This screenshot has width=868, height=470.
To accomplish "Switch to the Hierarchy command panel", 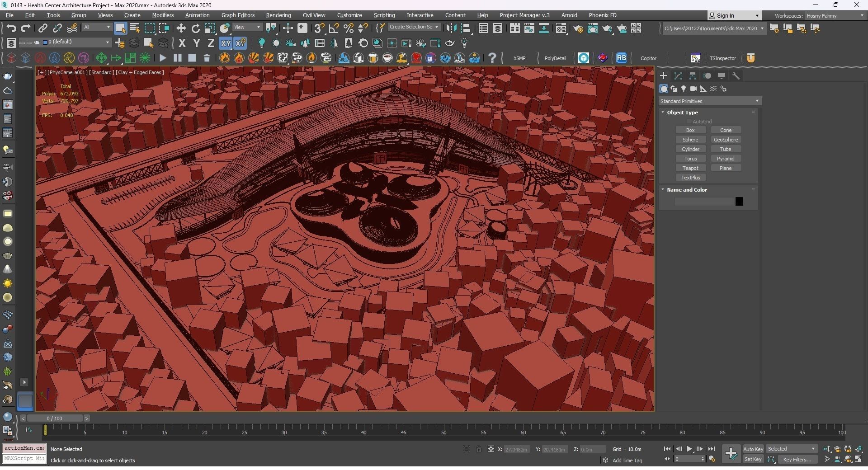I will click(x=693, y=76).
